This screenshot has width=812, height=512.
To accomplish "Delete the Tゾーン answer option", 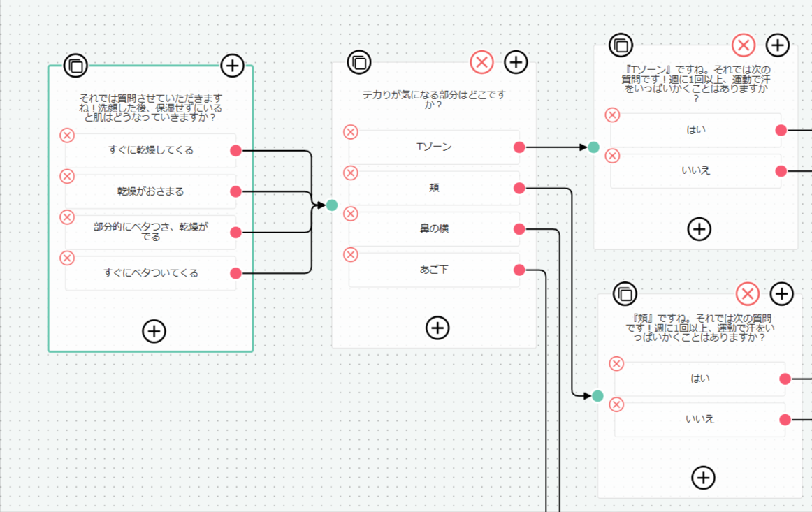I will [x=351, y=132].
